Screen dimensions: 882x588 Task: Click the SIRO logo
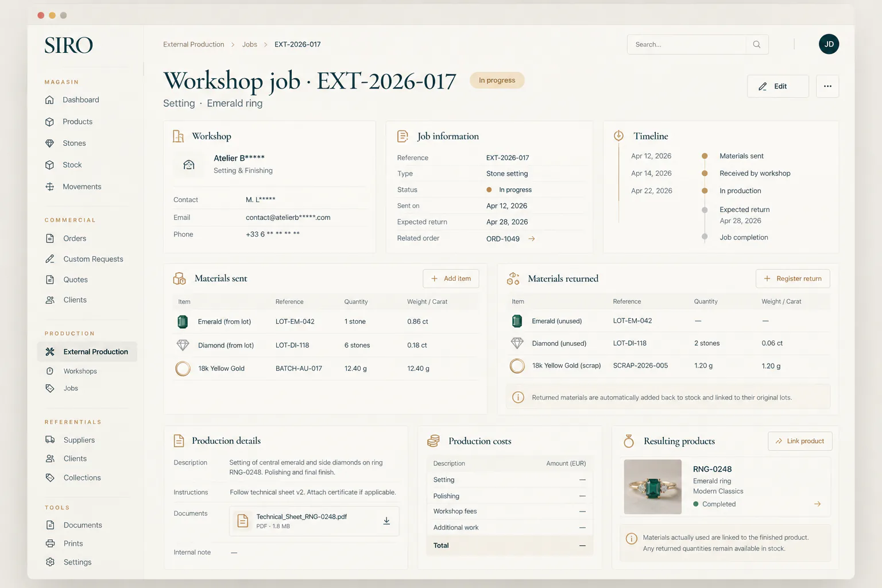click(x=69, y=45)
